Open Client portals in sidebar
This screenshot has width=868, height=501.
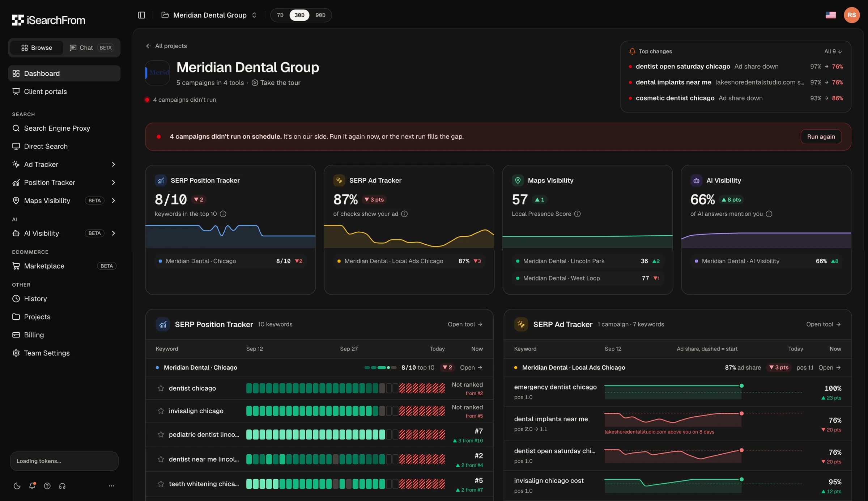(64, 92)
